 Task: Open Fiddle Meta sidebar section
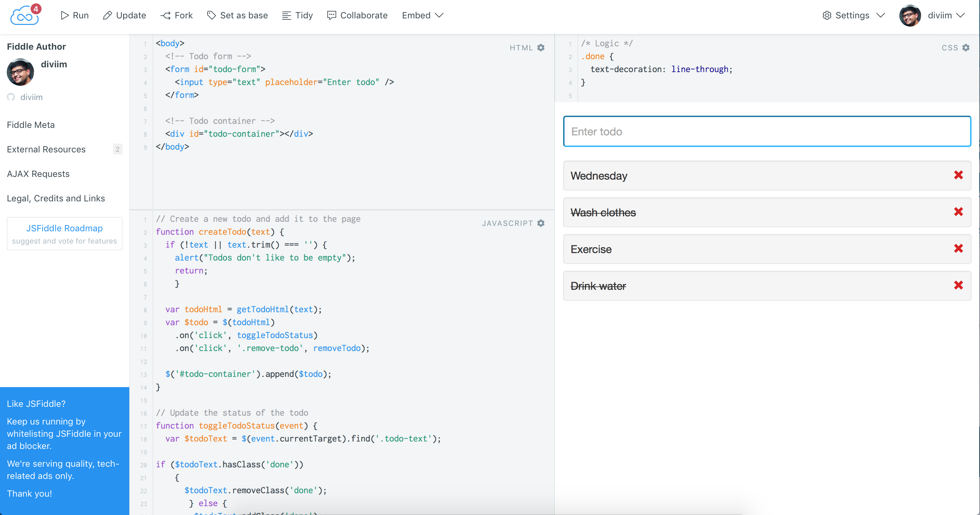[31, 125]
